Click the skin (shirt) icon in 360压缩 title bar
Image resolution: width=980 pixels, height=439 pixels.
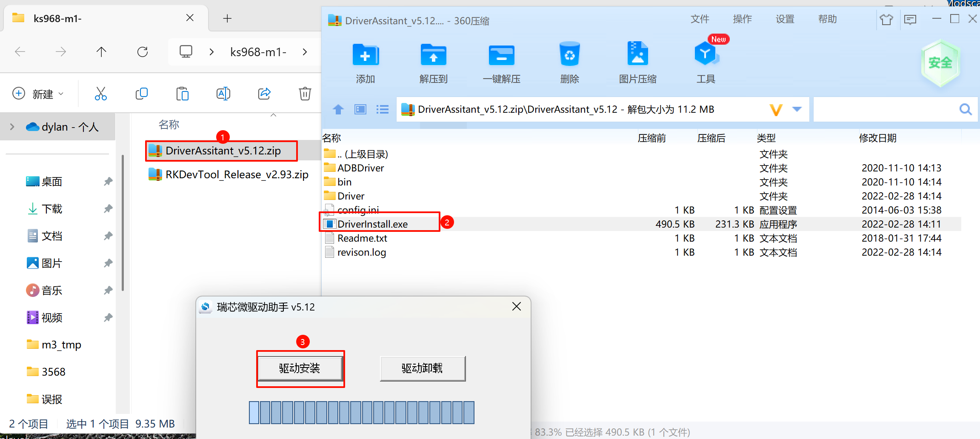pos(886,20)
